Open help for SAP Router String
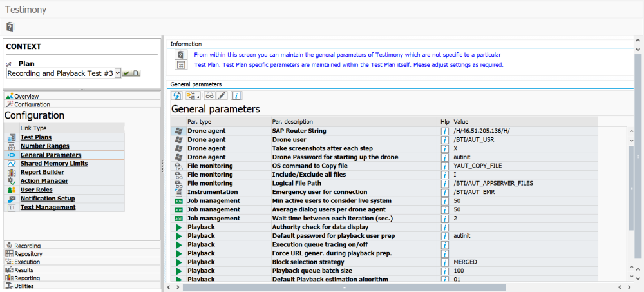644x292 pixels. pyautogui.click(x=444, y=131)
